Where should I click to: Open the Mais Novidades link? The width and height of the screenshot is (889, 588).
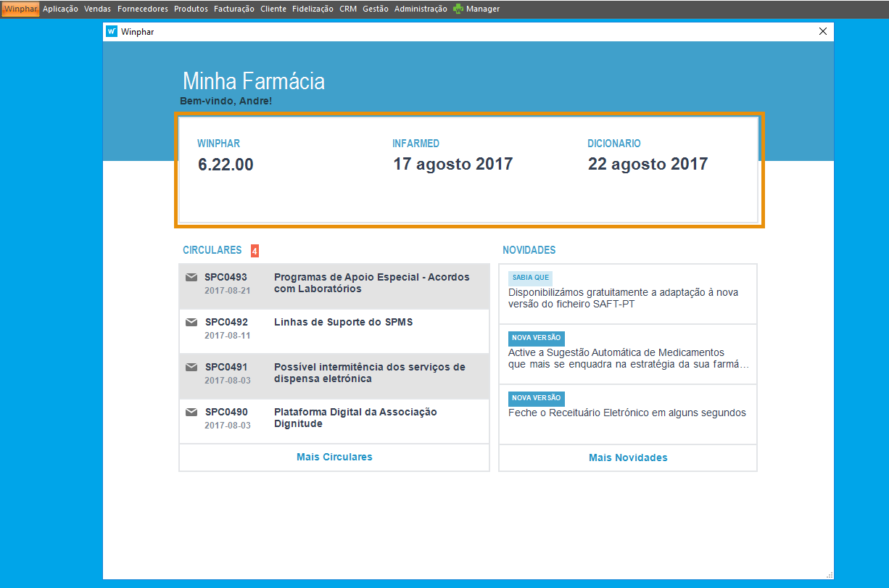[x=628, y=457]
